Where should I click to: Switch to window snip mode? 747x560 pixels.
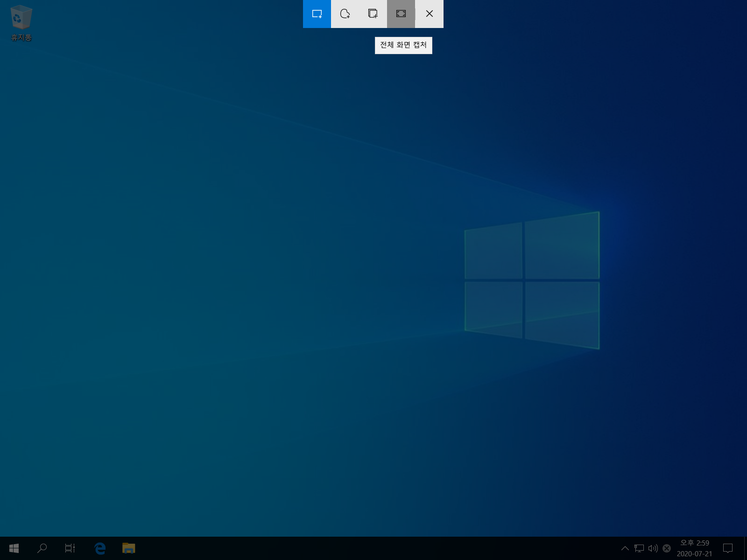(x=373, y=14)
